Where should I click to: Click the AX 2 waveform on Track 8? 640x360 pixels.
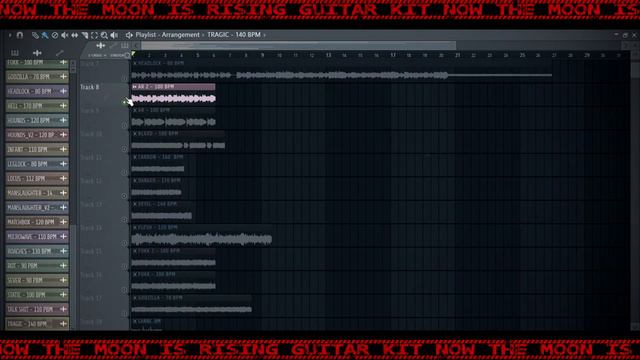pyautogui.click(x=173, y=98)
